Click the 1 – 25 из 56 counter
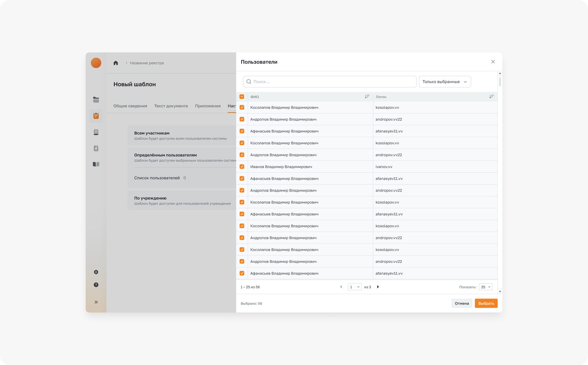 coord(250,287)
